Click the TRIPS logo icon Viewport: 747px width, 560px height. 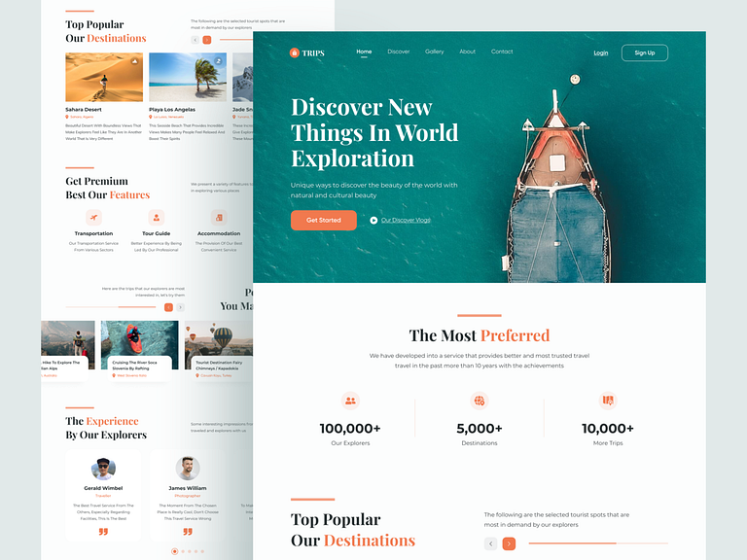tap(295, 52)
